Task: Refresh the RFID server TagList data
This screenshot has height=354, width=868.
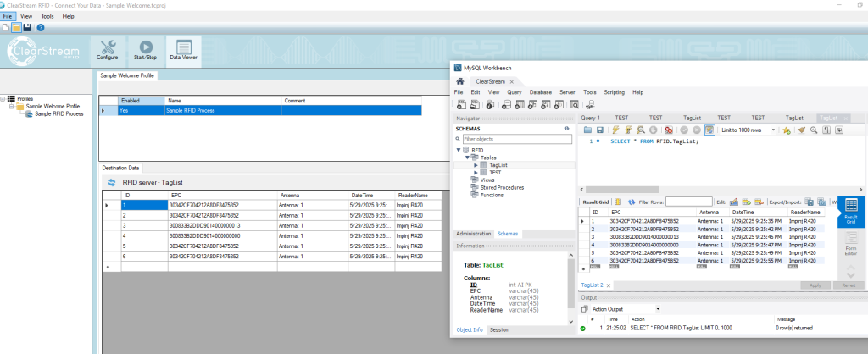Action: 111,182
